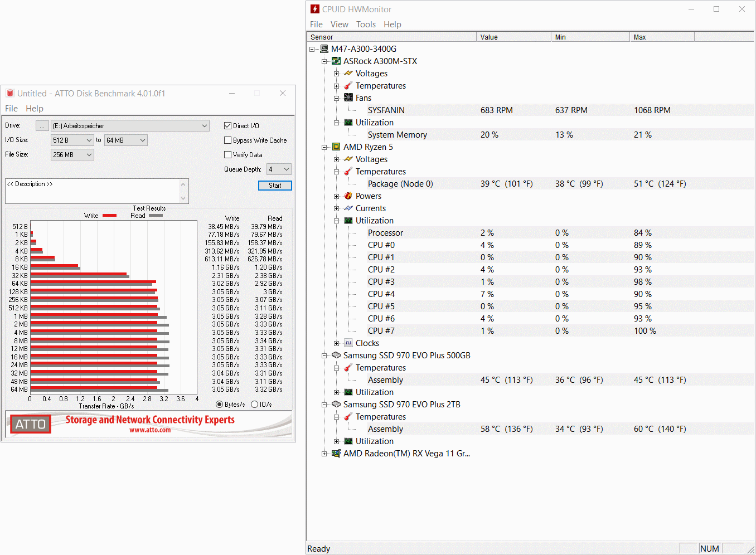
Task: Click the Value column header
Action: (x=514, y=37)
